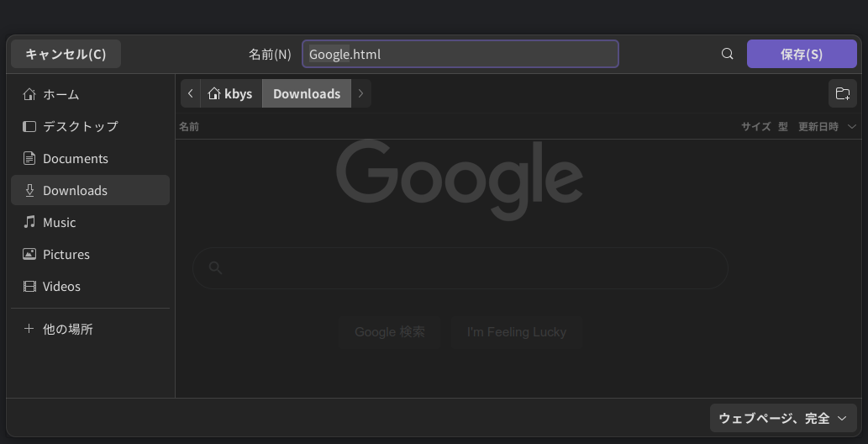Open the ウェブページ、完全 file type dropdown
868x444 pixels.
click(x=783, y=418)
